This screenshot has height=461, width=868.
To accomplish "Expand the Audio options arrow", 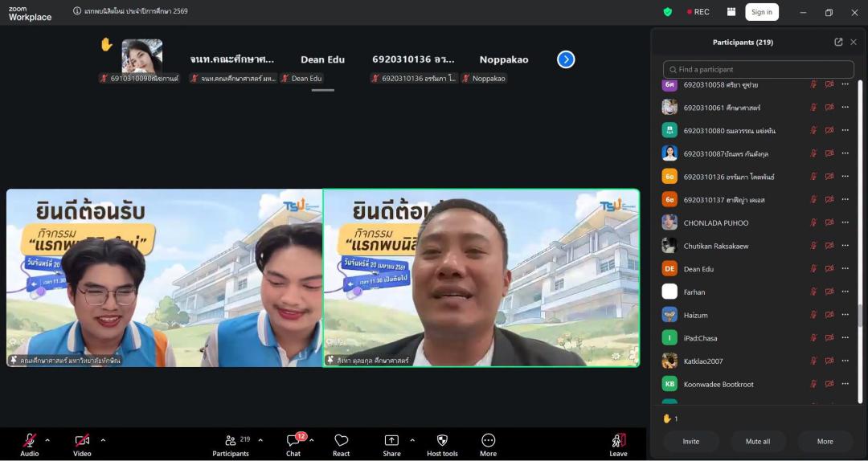I will pyautogui.click(x=47, y=440).
